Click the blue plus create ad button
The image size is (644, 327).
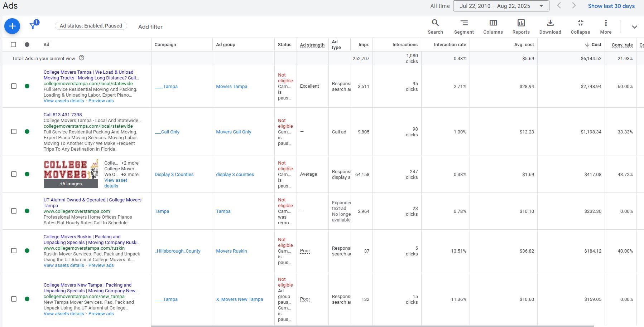click(x=12, y=26)
